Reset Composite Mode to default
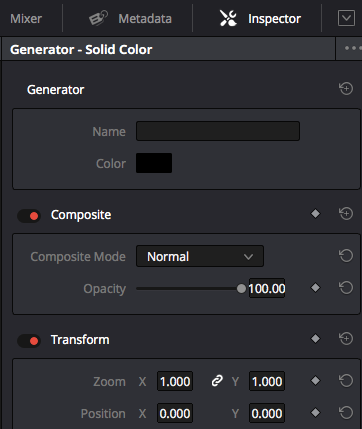Screen dimensions: 362x429 point(346,256)
